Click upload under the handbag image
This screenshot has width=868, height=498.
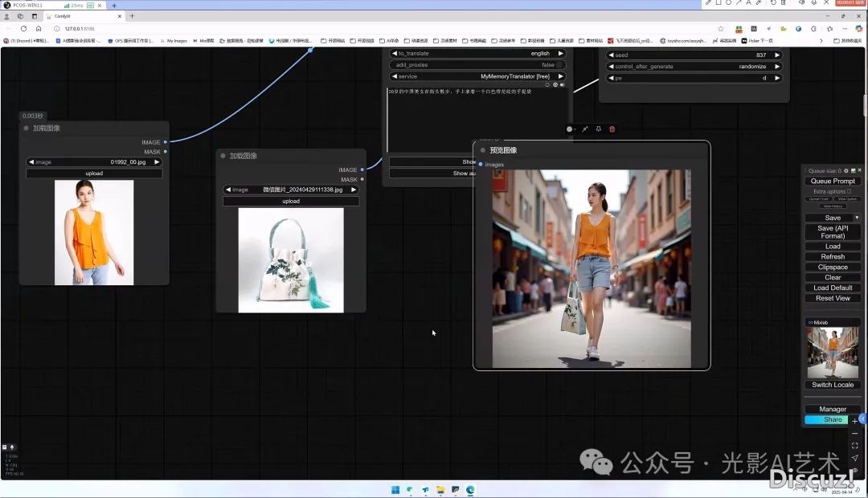[x=291, y=202]
